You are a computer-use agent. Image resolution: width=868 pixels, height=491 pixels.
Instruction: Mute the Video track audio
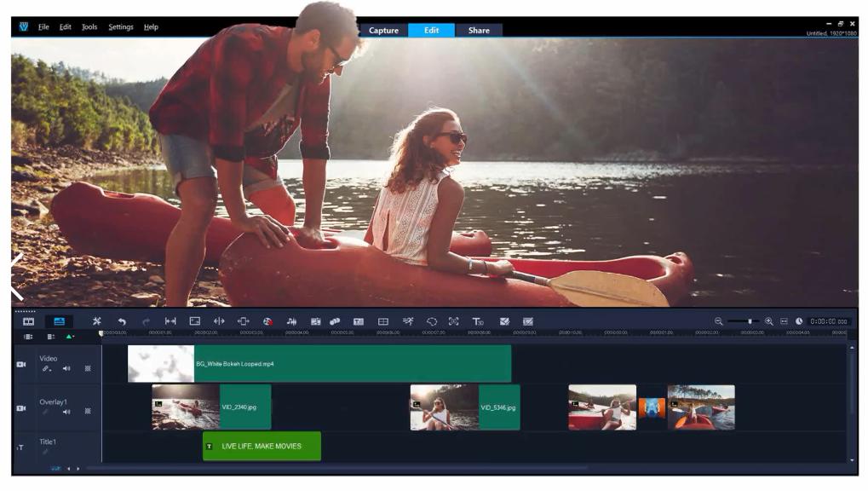(x=66, y=369)
